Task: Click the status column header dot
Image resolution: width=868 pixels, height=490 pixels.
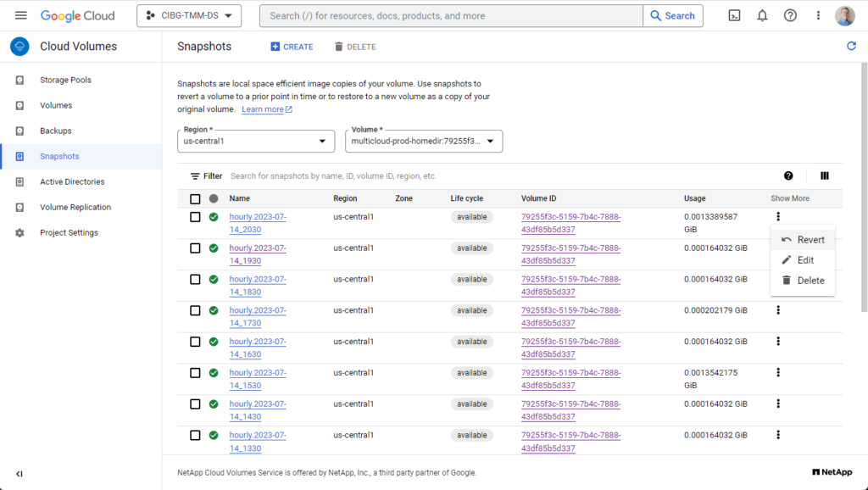Action: [x=214, y=198]
